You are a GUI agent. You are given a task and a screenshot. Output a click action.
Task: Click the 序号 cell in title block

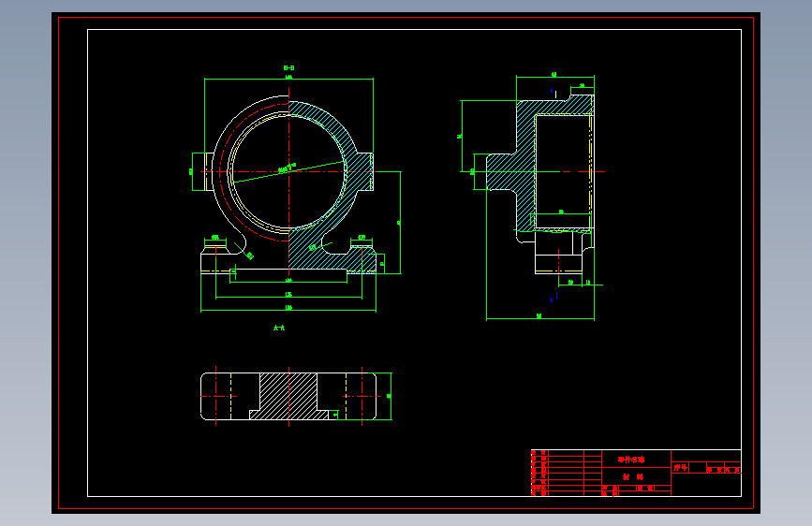(x=680, y=467)
